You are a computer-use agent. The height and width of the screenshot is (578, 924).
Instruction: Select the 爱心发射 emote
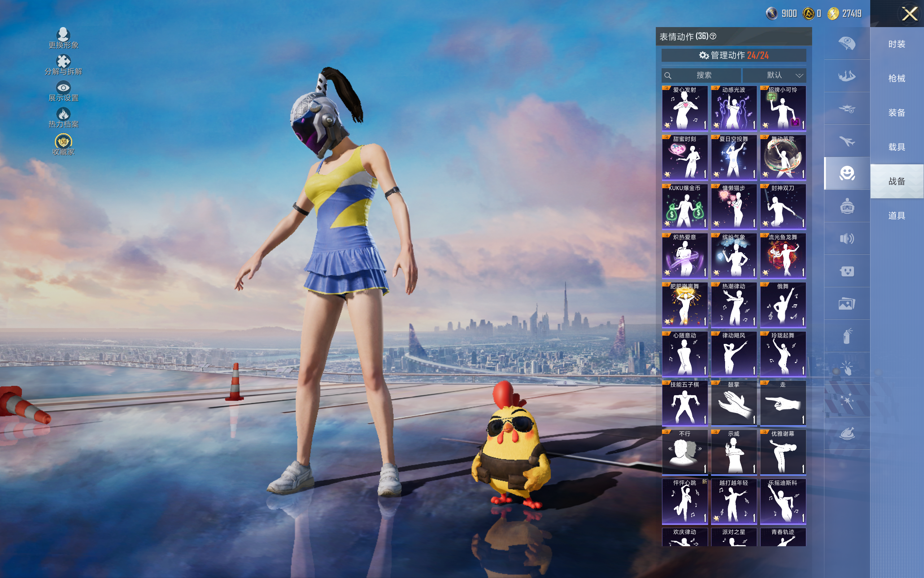(x=685, y=108)
